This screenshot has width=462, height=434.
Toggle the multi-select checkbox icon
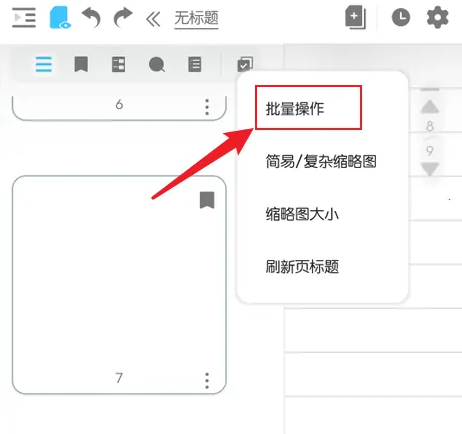pyautogui.click(x=245, y=64)
